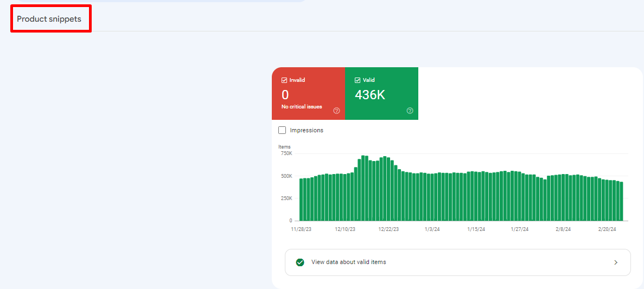Click the last bar at chart's right end

621,201
